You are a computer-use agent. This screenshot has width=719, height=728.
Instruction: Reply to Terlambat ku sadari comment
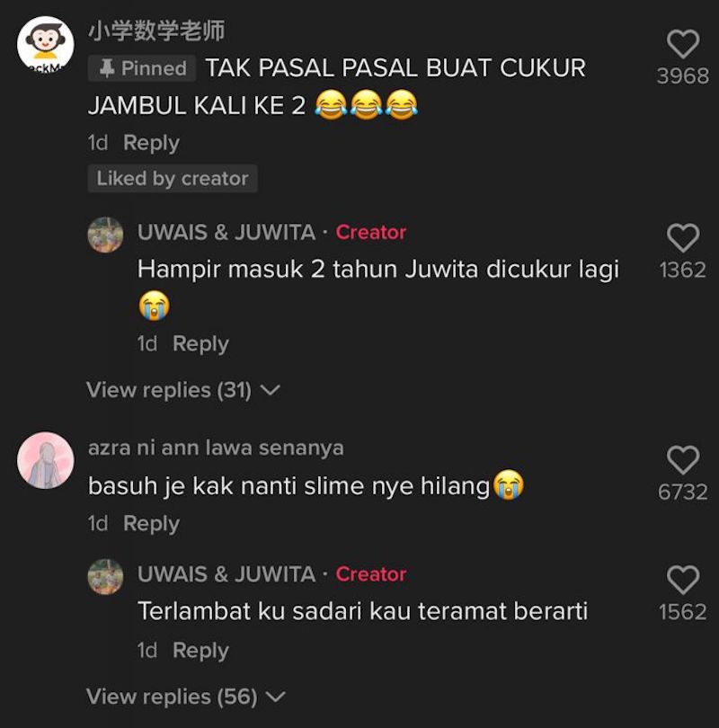pyautogui.click(x=200, y=651)
